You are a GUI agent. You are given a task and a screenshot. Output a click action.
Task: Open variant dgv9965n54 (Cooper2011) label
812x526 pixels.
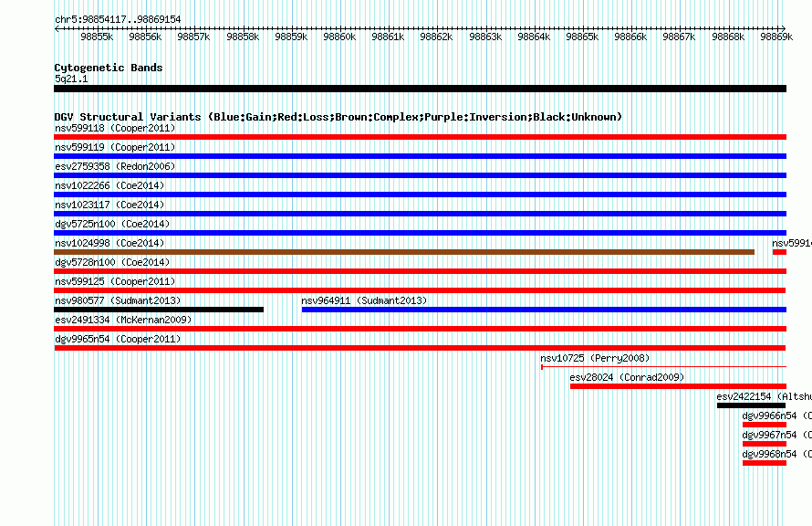click(118, 339)
